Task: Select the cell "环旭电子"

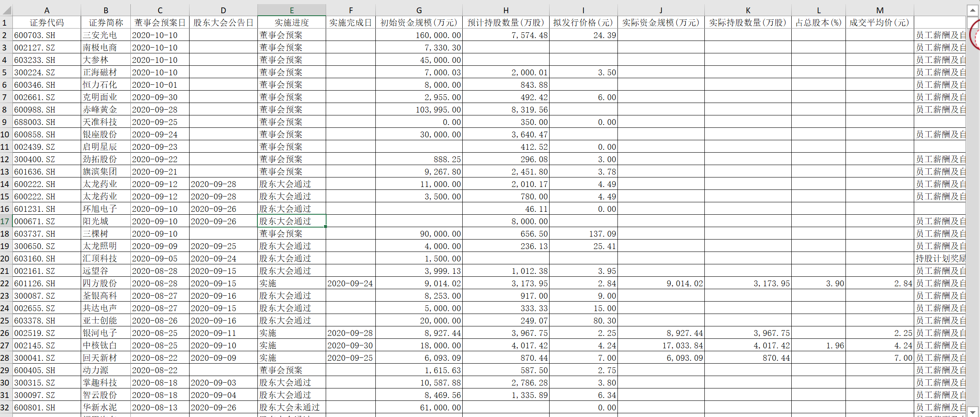Action: (106, 208)
